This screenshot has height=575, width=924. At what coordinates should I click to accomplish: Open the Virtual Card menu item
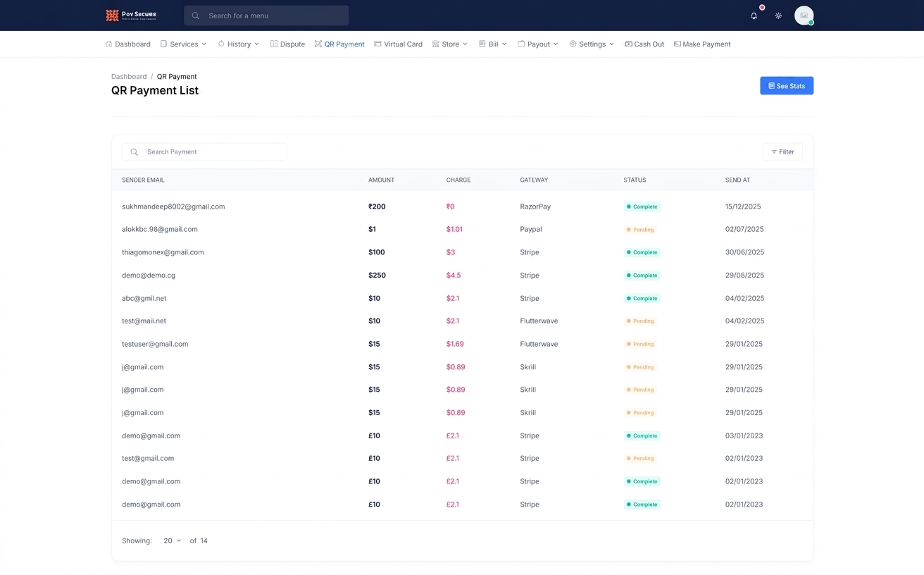tap(398, 44)
